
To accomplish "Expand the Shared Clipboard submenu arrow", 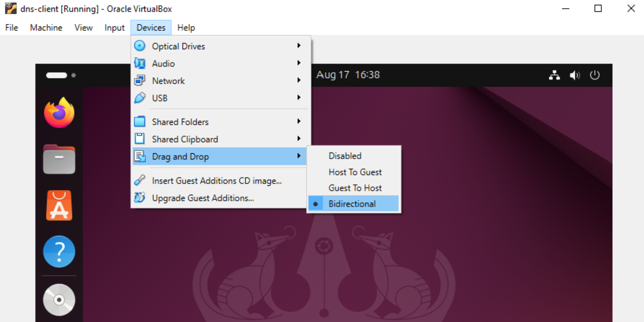I will 299,138.
